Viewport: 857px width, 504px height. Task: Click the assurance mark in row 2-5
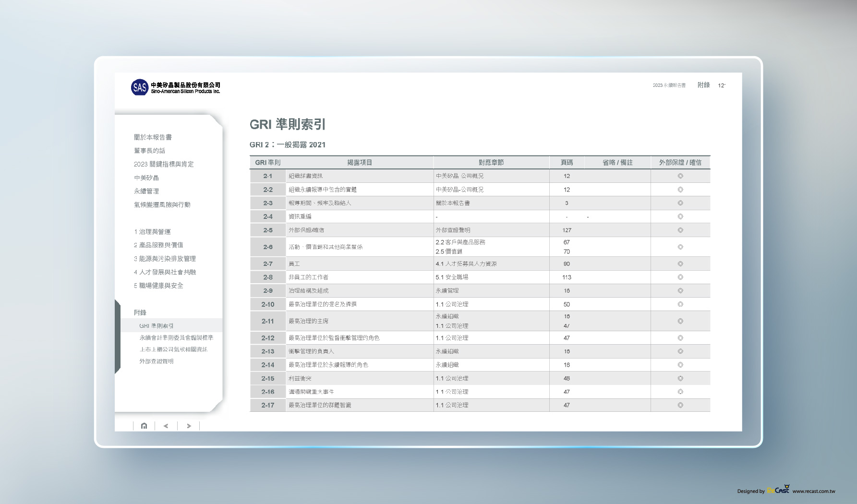coord(680,230)
